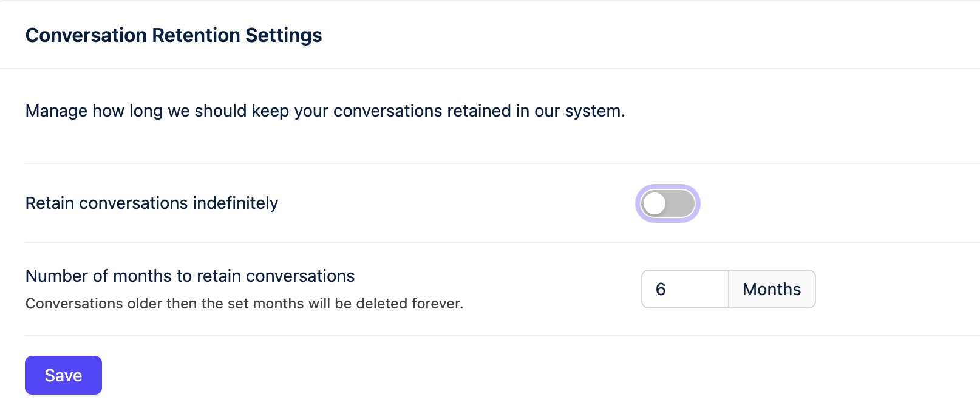Click the Months label next to input
Image resolution: width=980 pixels, height=419 pixels.
pos(771,289)
